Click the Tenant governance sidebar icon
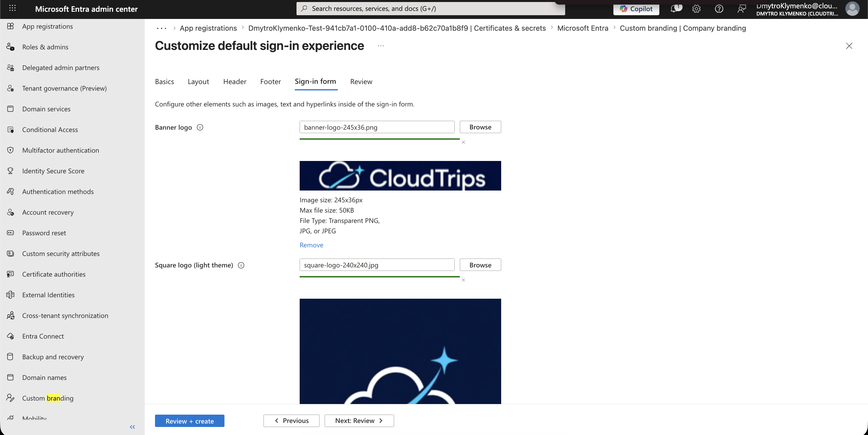Viewport: 868px width, 435px height. click(x=10, y=88)
